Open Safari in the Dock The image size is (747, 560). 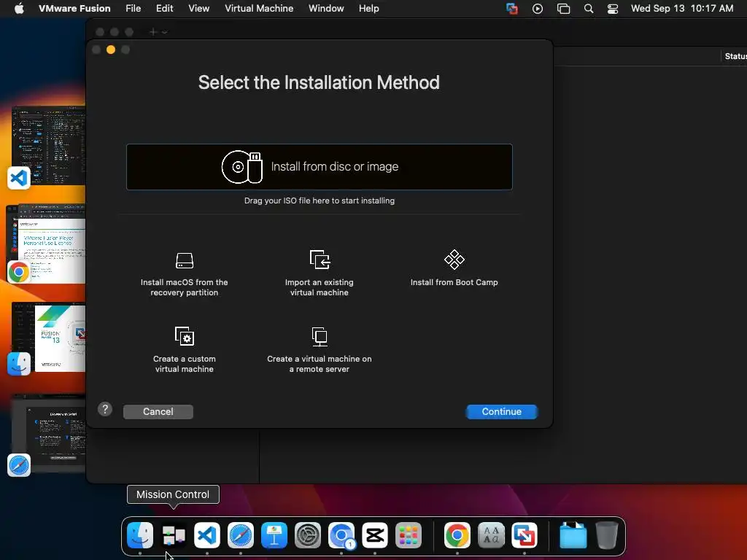point(241,535)
